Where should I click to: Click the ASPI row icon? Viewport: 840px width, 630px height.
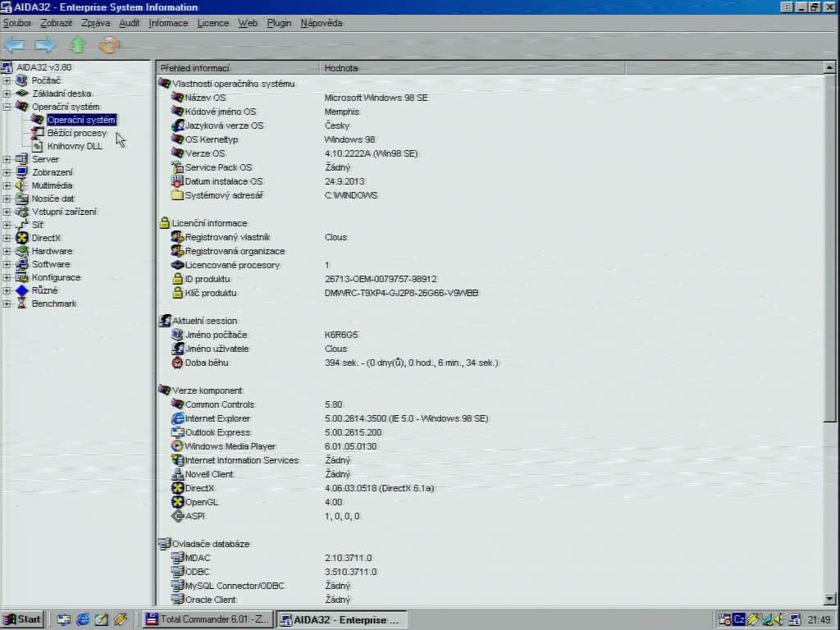[x=177, y=516]
